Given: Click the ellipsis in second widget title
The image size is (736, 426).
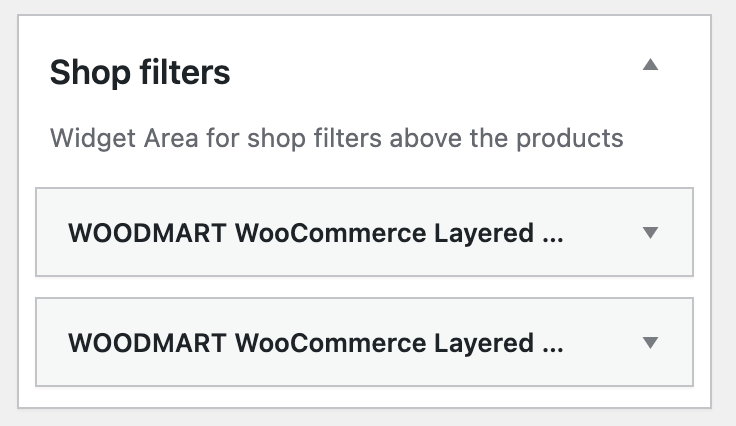Looking at the screenshot, I should tap(553, 350).
